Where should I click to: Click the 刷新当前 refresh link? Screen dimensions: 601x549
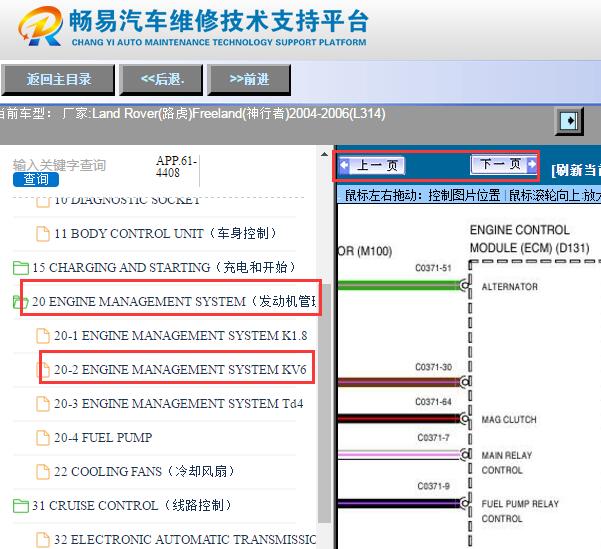point(576,170)
